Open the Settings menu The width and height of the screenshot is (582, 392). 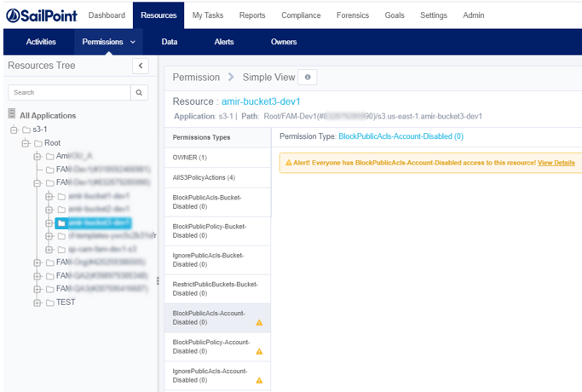[434, 15]
